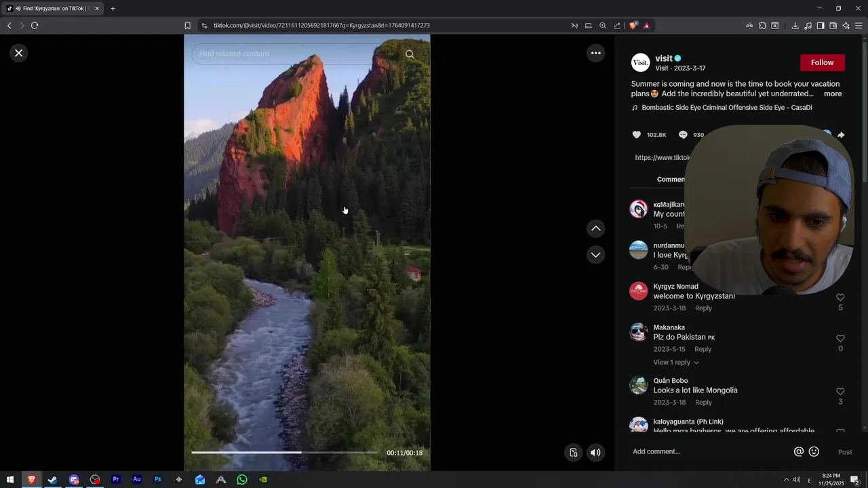Follow the visit account
This screenshot has height=488, width=868.
[822, 62]
